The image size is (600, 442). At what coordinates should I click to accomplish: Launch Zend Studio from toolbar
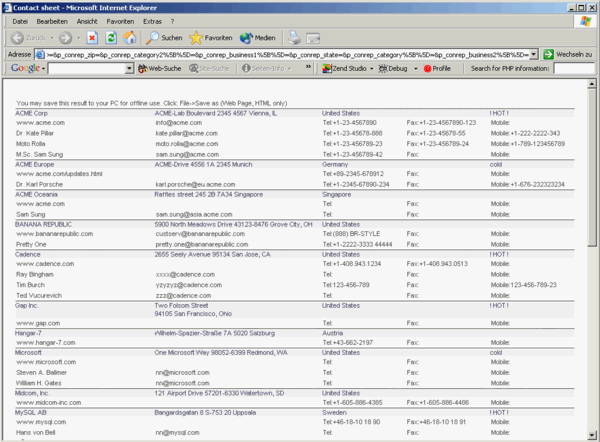[344, 69]
